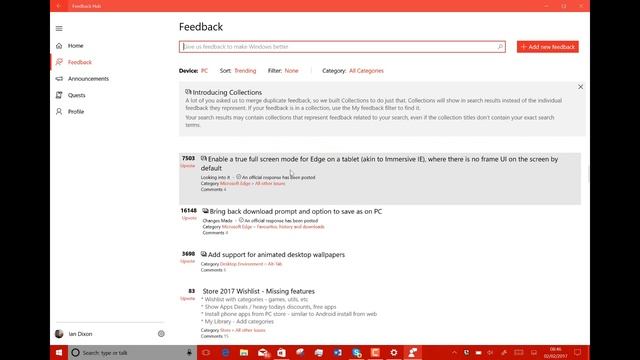Click into the feedback search box

coord(342,47)
